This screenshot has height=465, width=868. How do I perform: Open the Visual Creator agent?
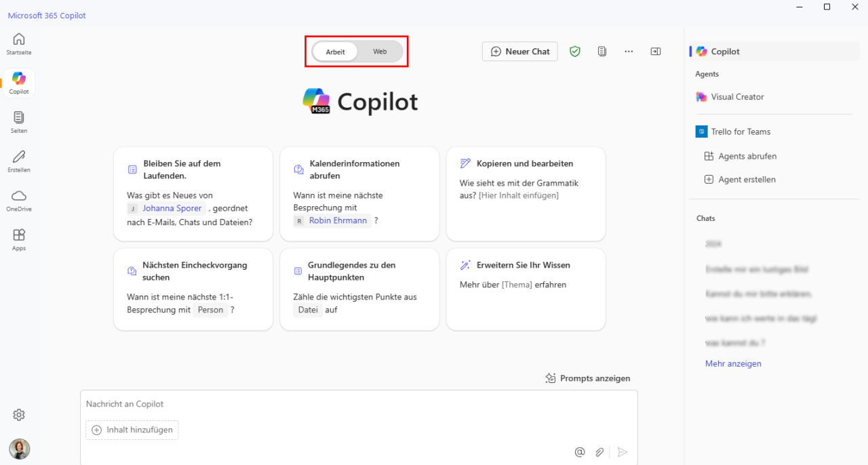click(738, 97)
